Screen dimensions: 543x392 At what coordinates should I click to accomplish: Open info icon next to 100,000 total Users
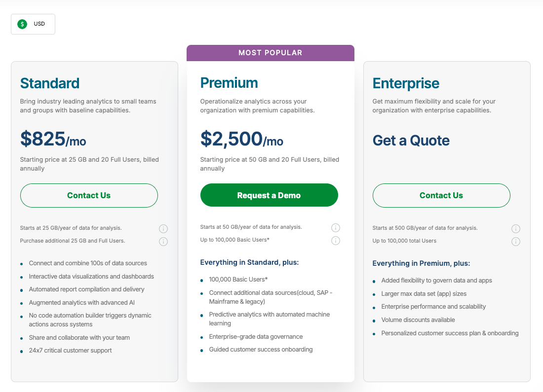coord(516,242)
